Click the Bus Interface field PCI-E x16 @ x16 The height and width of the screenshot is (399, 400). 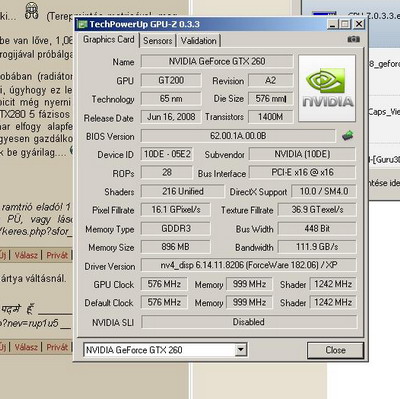pyautogui.click(x=302, y=172)
